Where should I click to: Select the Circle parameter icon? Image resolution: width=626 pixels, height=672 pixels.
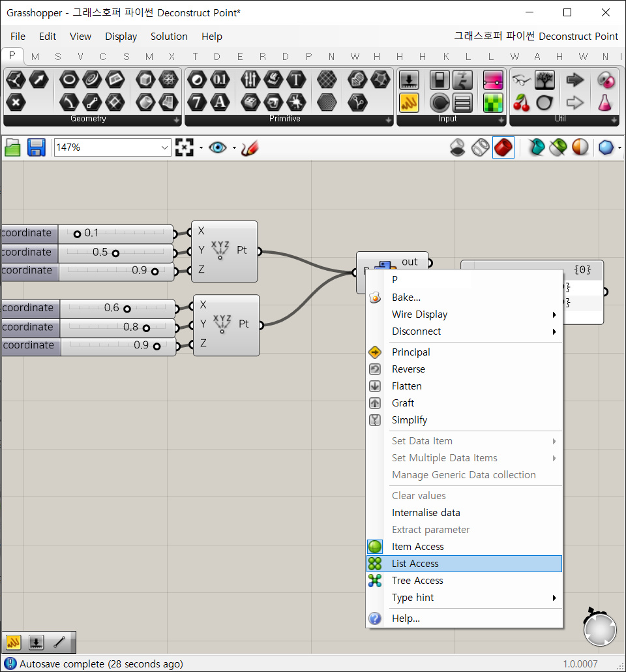click(69, 80)
